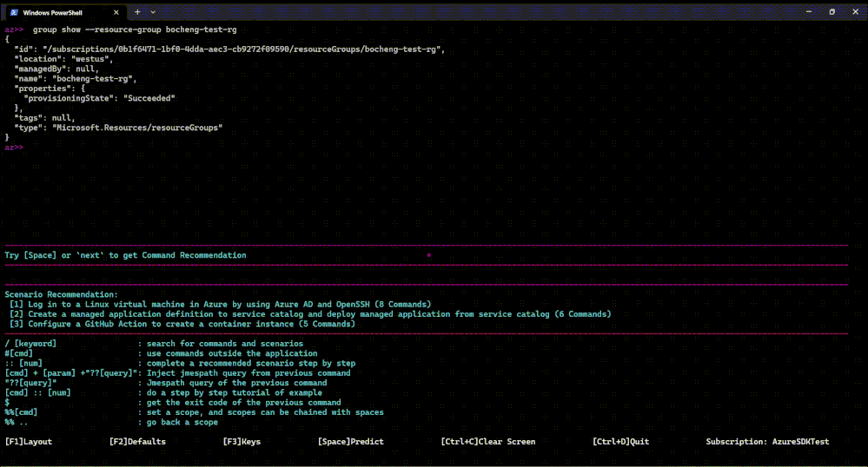Click the "location": "westus" line
The height and width of the screenshot is (467, 868).
pos(63,59)
